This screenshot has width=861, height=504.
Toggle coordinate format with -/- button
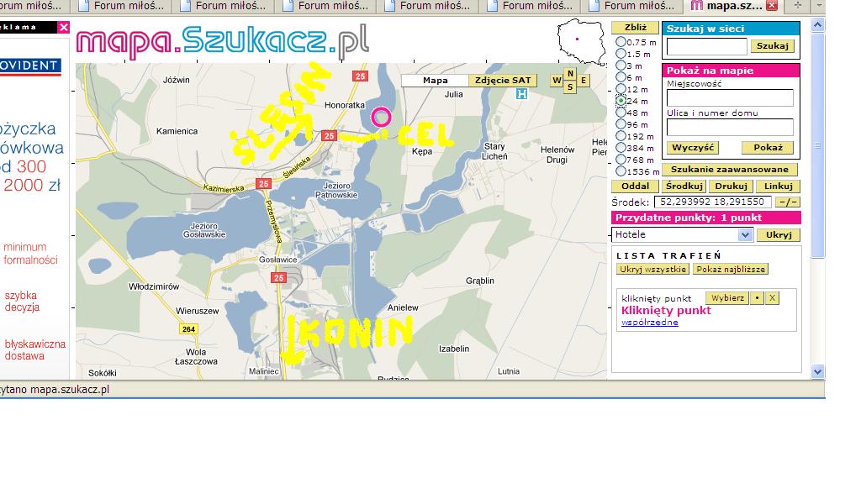click(787, 202)
